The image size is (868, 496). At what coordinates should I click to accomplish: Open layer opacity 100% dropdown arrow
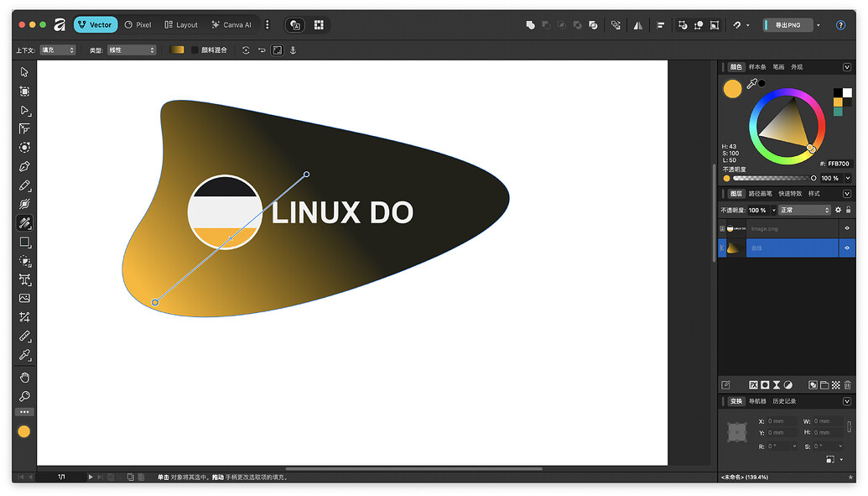773,210
